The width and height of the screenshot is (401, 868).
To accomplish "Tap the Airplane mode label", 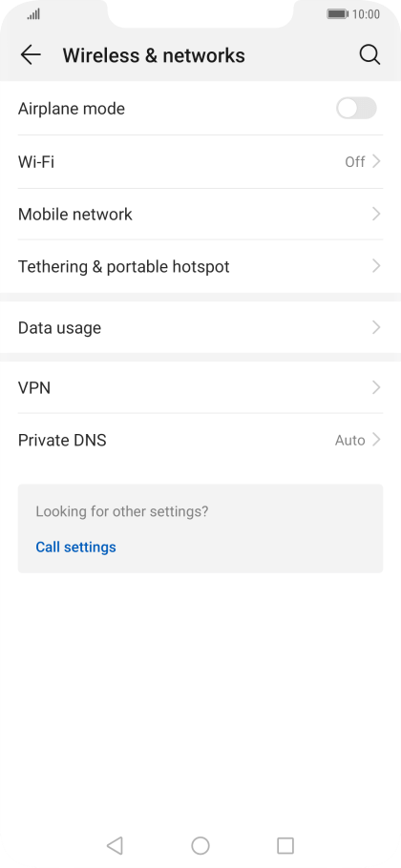I will click(72, 109).
